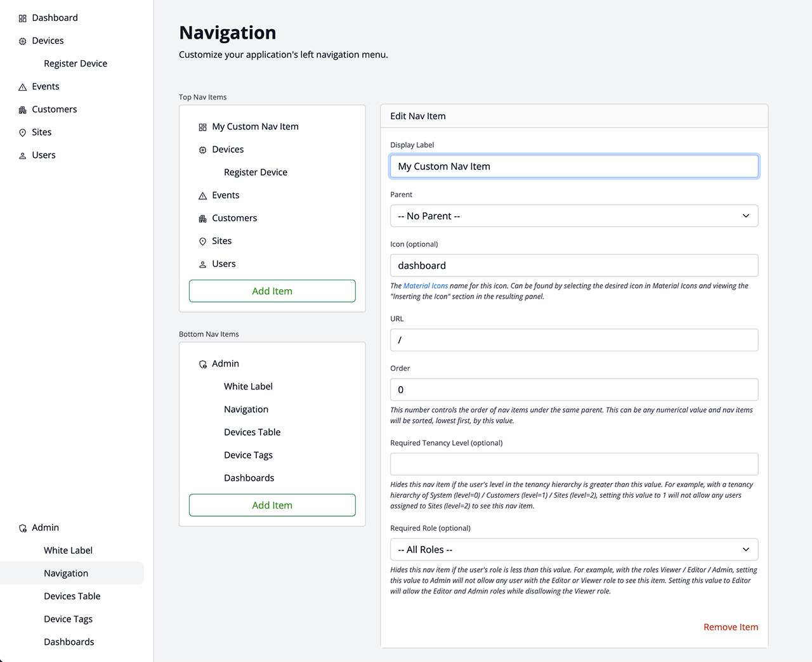The image size is (812, 662).
Task: Click Remove Item link
Action: click(x=730, y=627)
